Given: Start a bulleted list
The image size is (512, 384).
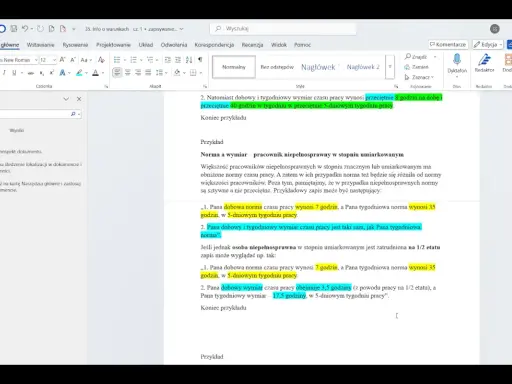Looking at the screenshot, I should click(x=117, y=60).
